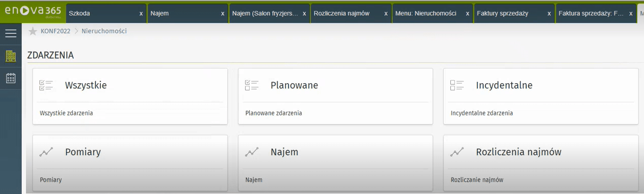Click the Rozliczanie najmów description text
The width and height of the screenshot is (644, 194).
pos(477,180)
